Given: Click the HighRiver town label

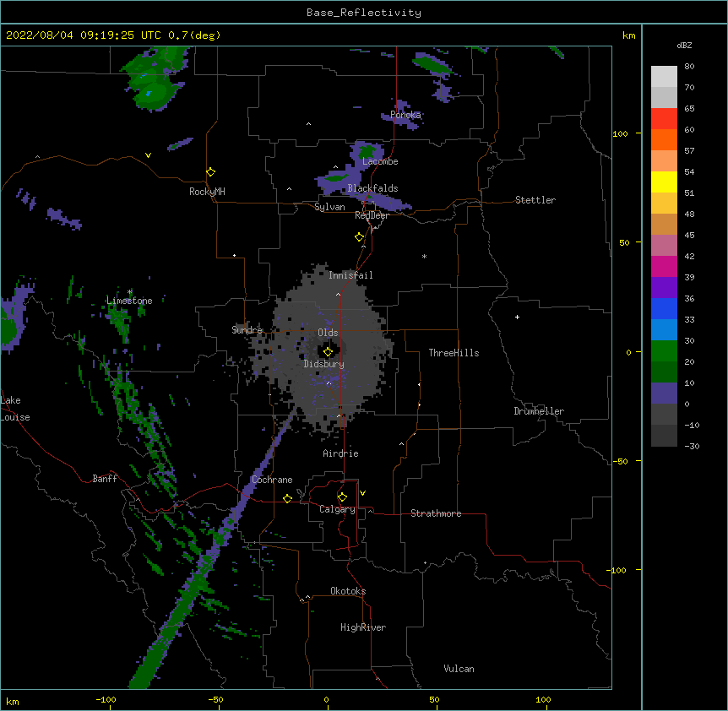Looking at the screenshot, I should click(x=363, y=627).
